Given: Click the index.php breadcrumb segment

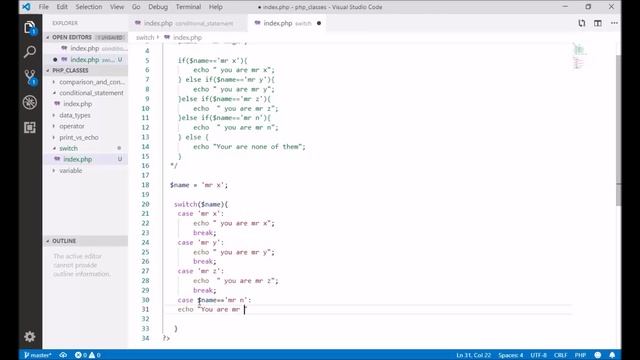Looking at the screenshot, I should pos(183,38).
